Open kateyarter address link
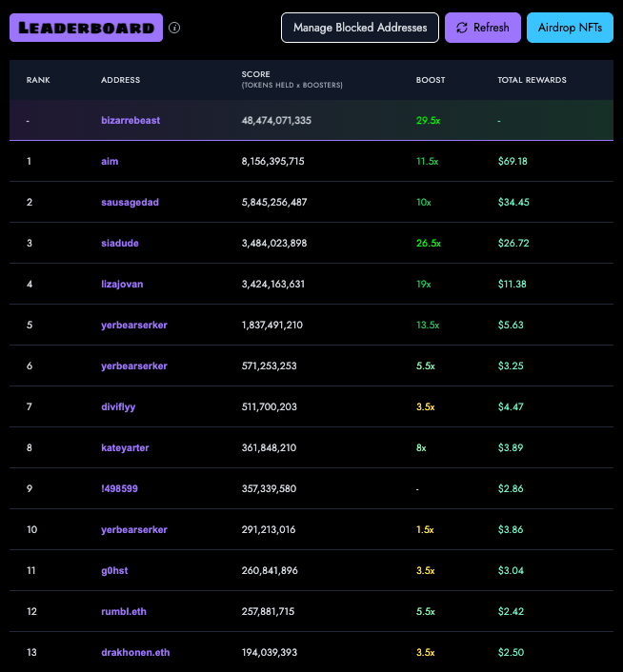This screenshot has width=623, height=672. (125, 448)
